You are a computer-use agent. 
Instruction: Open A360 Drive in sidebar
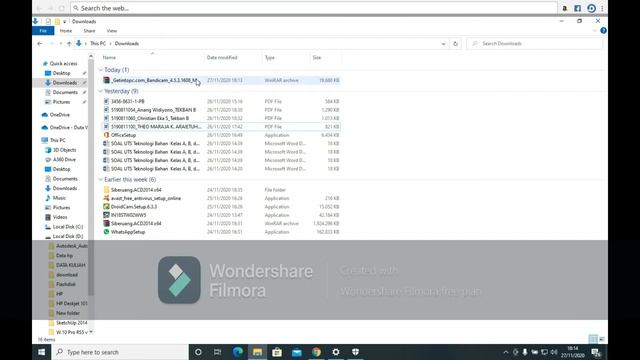pos(64,160)
